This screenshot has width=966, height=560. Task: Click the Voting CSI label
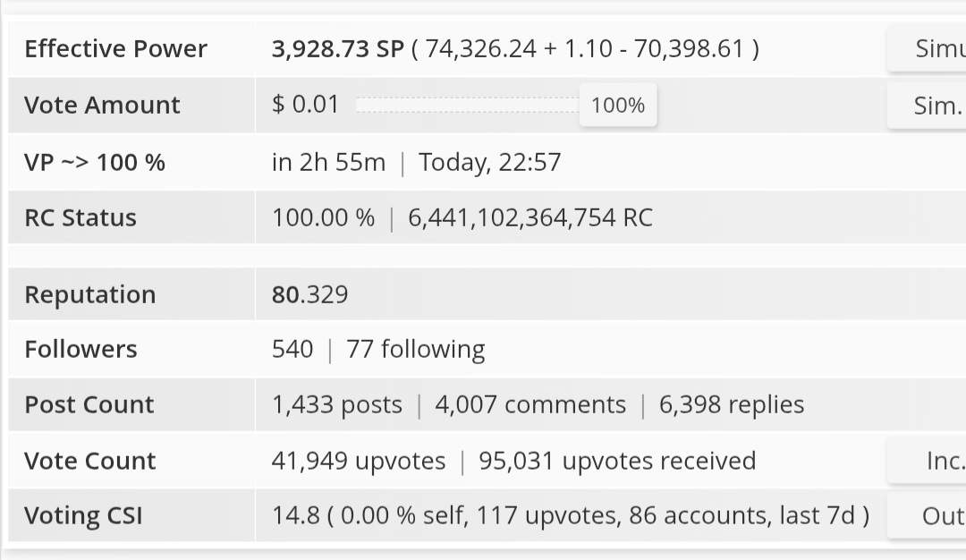pyautogui.click(x=83, y=516)
